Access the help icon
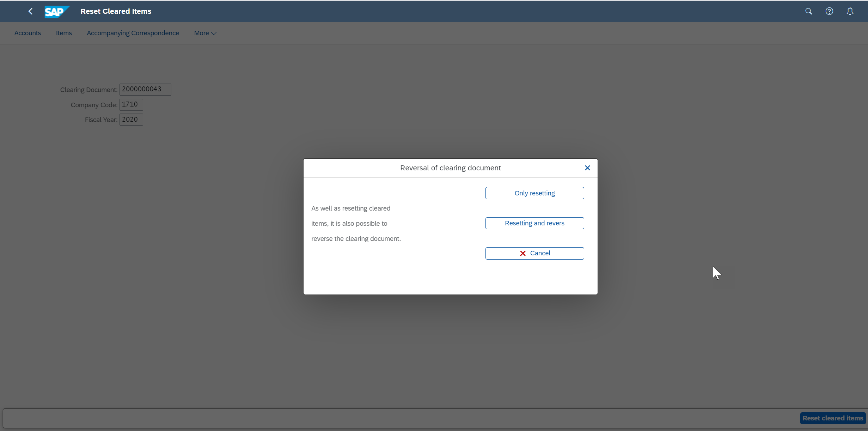The width and height of the screenshot is (868, 431). coord(829,11)
